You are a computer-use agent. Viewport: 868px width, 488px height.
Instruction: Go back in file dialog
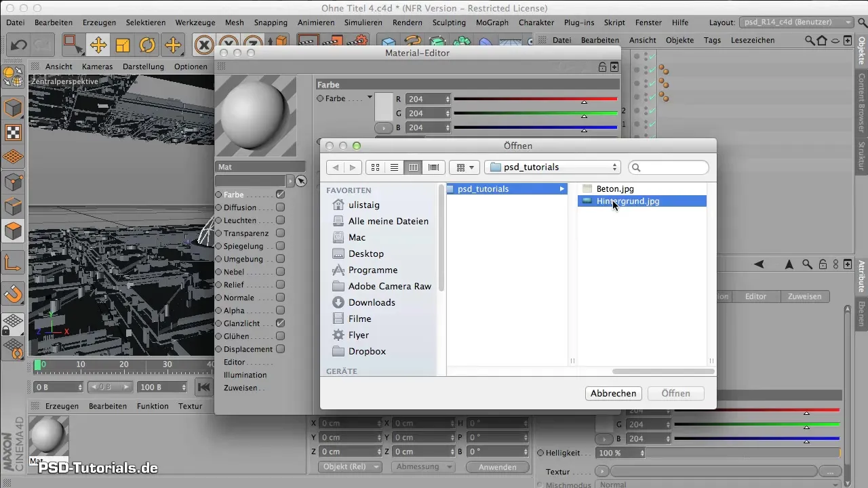336,167
